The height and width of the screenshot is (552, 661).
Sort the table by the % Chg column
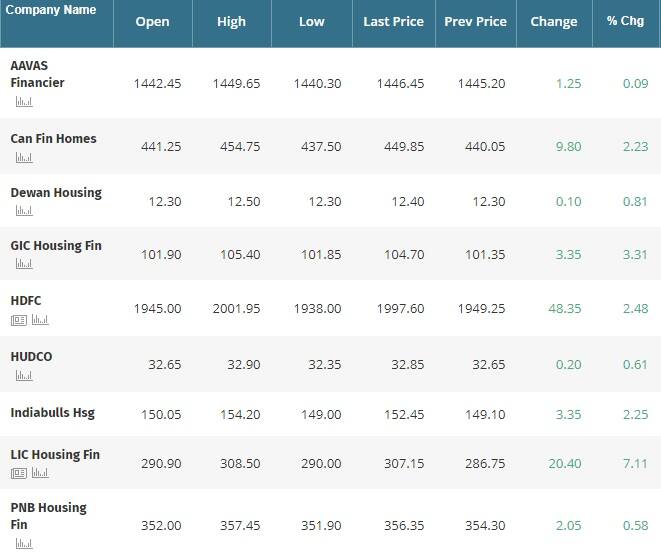(x=625, y=21)
